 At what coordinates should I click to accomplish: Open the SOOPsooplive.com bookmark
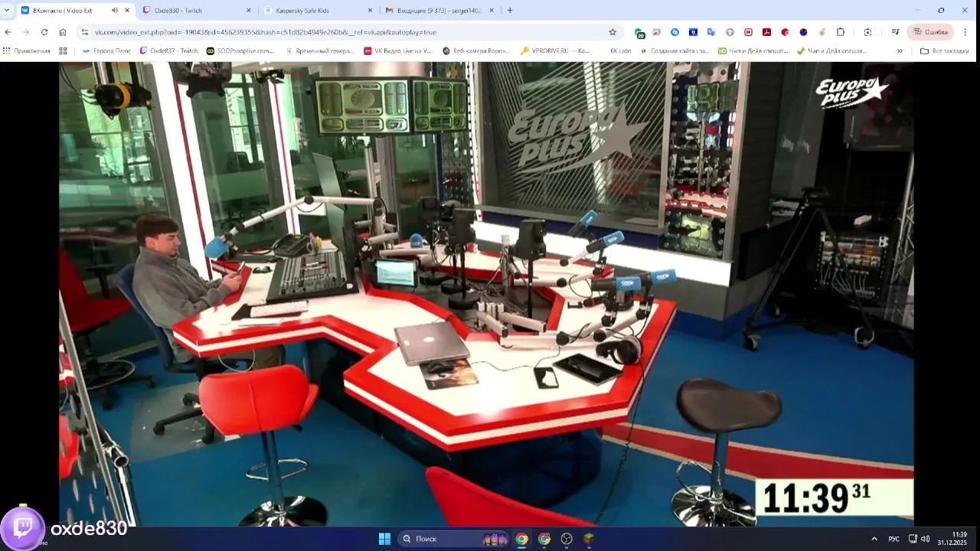[240, 51]
